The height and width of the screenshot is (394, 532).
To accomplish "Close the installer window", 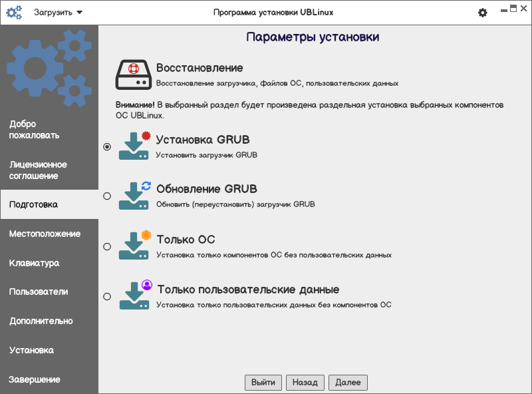I will pos(523,9).
